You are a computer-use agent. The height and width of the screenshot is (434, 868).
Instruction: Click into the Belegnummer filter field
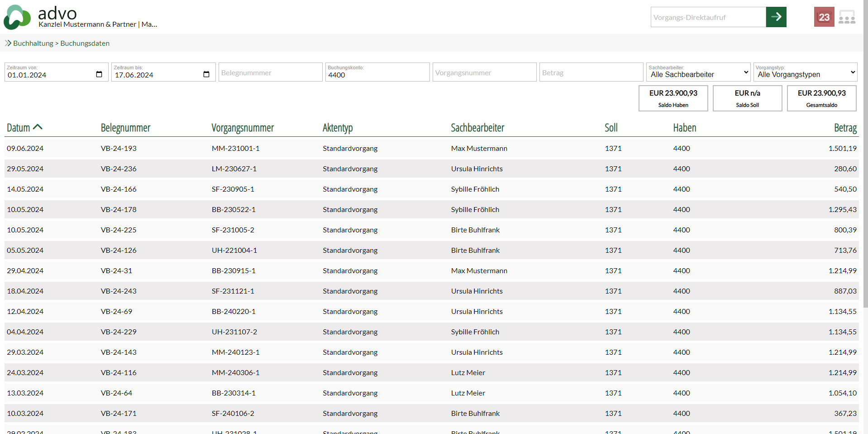[x=270, y=72]
